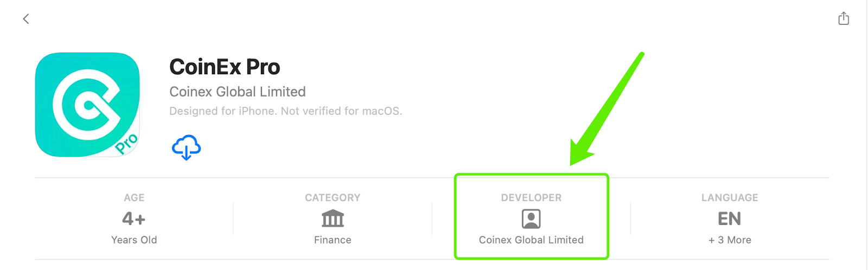Click the Pro badge on the app icon
This screenshot has height=270, width=868.
tap(127, 144)
